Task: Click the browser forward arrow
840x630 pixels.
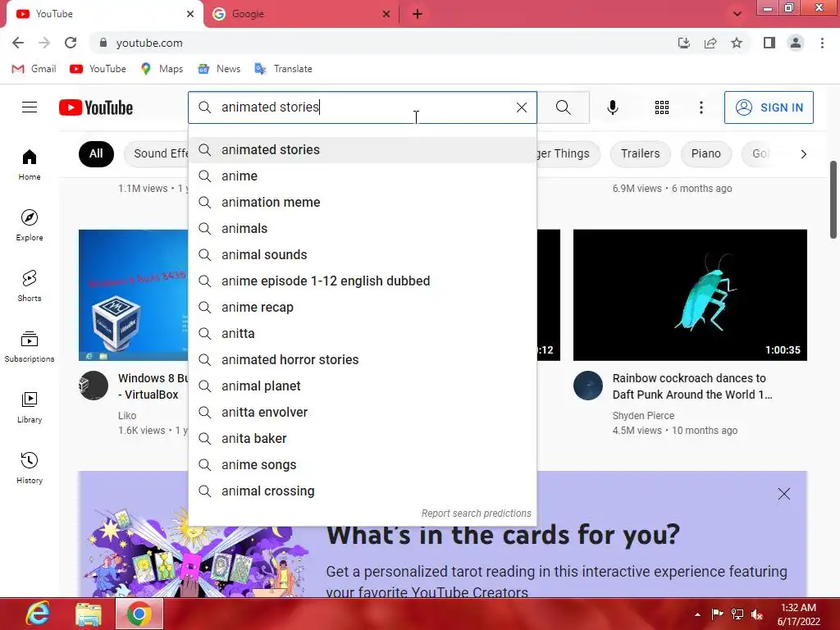Action: pos(44,43)
